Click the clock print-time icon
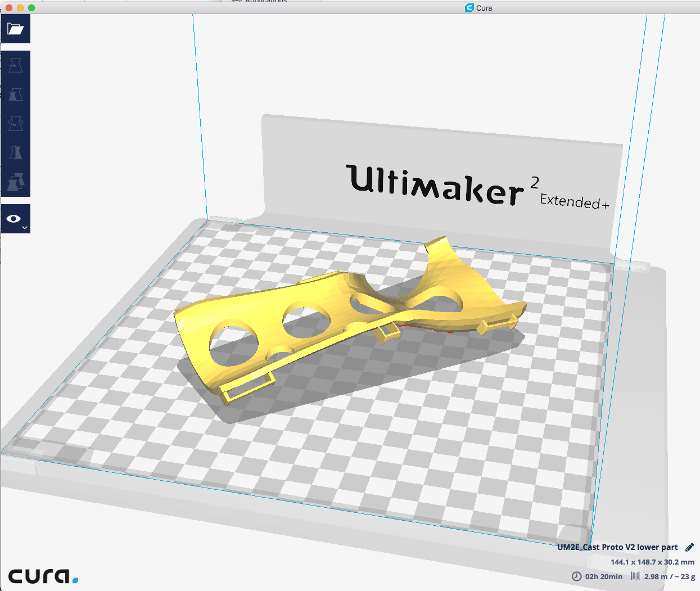Viewport: 700px width, 591px height. click(576, 576)
